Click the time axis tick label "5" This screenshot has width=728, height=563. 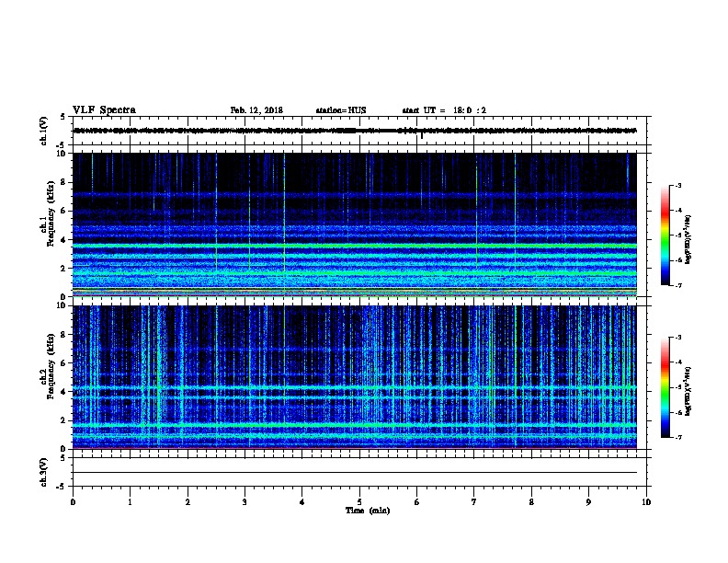(359, 502)
